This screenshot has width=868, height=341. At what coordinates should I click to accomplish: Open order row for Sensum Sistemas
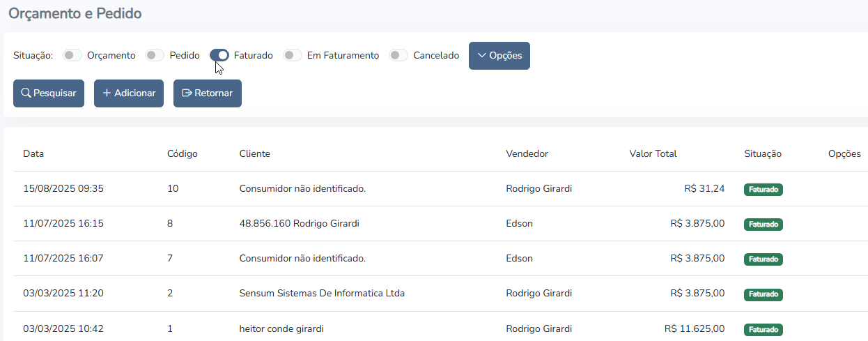click(321, 294)
